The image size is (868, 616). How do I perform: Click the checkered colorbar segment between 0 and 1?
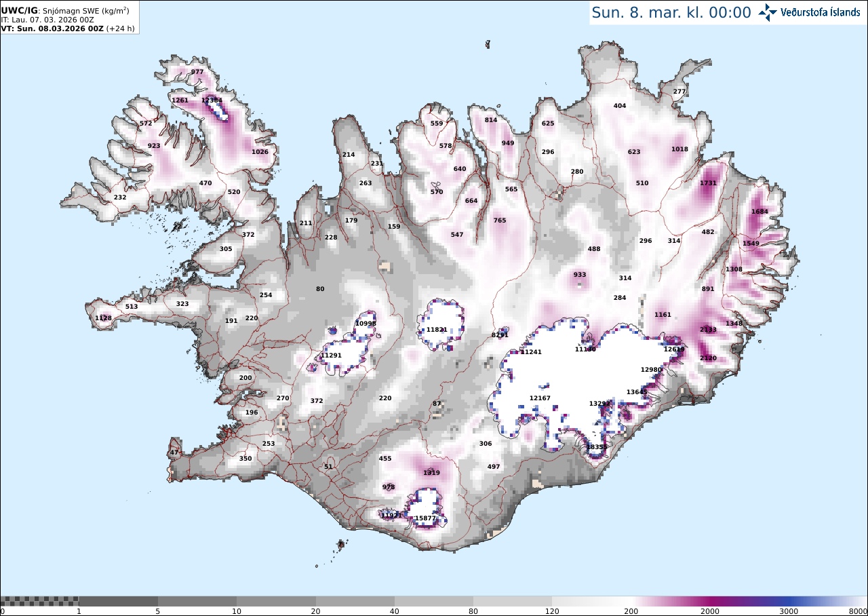point(39,601)
